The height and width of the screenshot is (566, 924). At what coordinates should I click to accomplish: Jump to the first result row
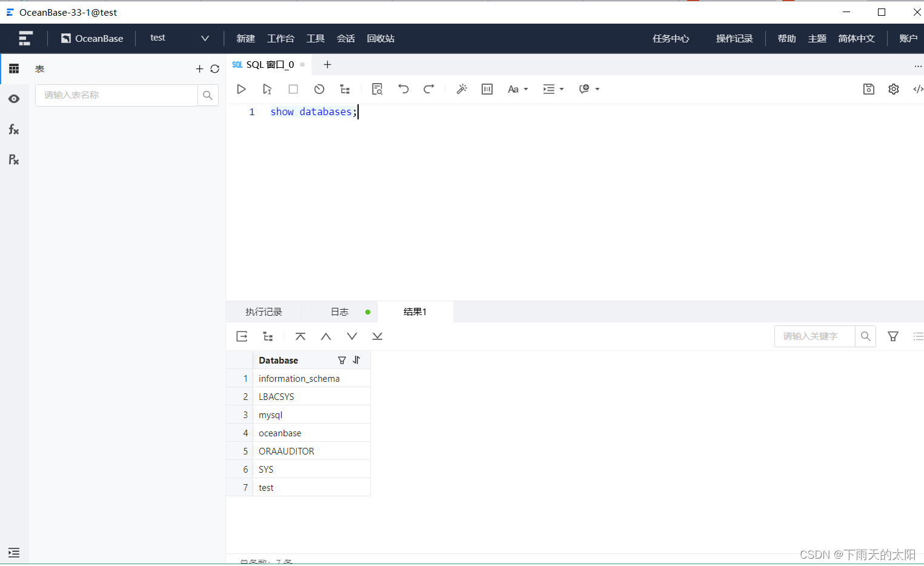(301, 336)
